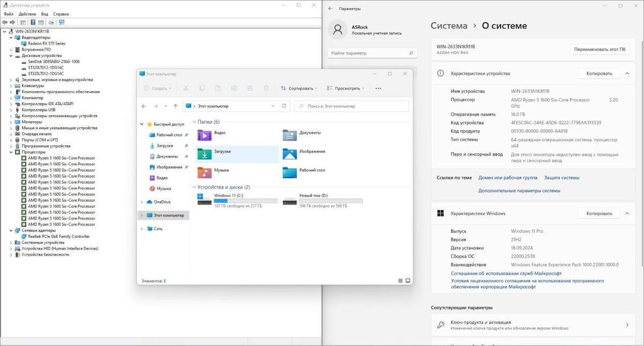This screenshot has height=346, width=644.
Task: Open the Действие menu in Device Manager
Action: coord(27,14)
